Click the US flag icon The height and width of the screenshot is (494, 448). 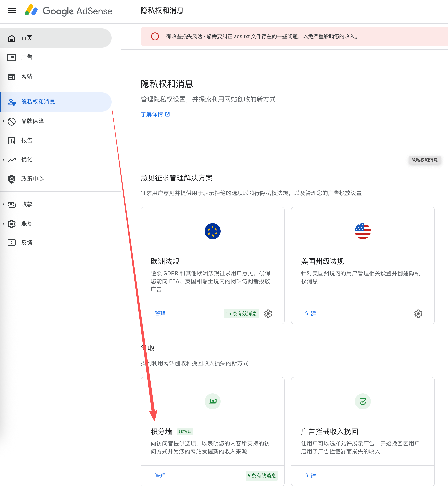363,231
